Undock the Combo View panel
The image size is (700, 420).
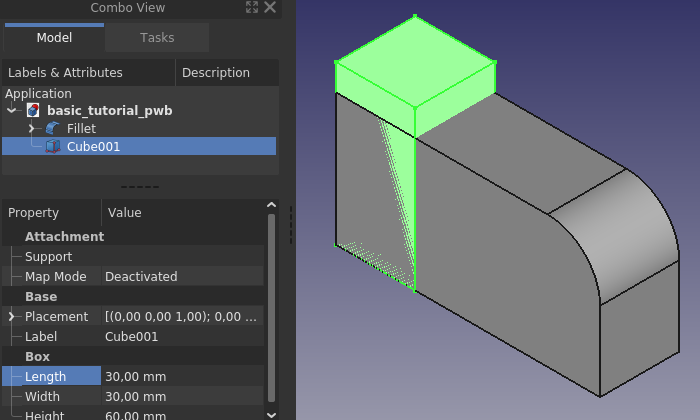252,7
